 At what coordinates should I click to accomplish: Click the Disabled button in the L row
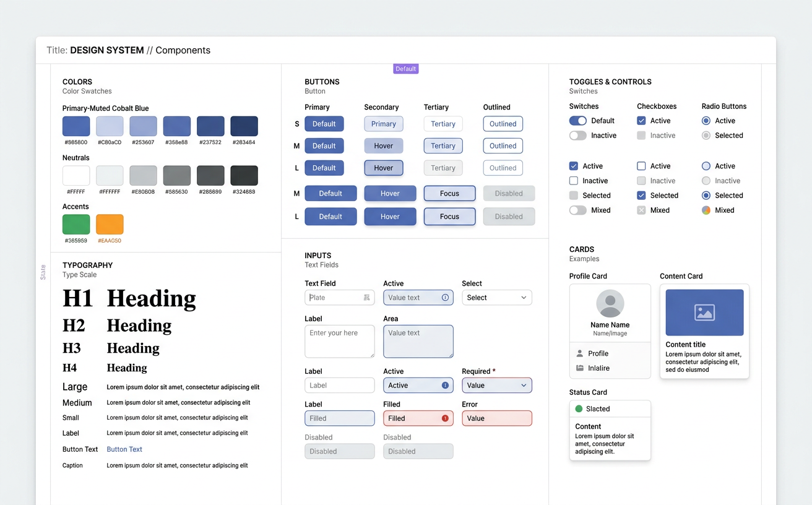509,217
